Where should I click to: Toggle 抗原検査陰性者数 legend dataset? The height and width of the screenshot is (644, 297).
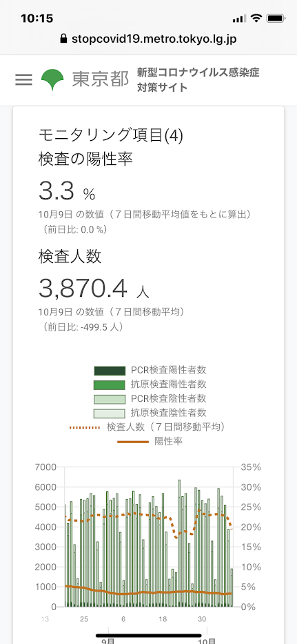click(150, 413)
